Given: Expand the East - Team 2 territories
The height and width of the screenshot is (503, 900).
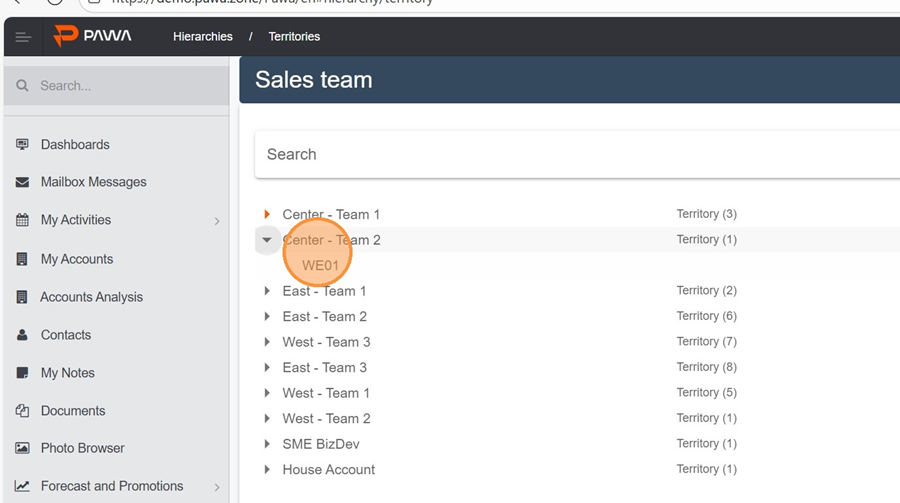Looking at the screenshot, I should tap(267, 317).
